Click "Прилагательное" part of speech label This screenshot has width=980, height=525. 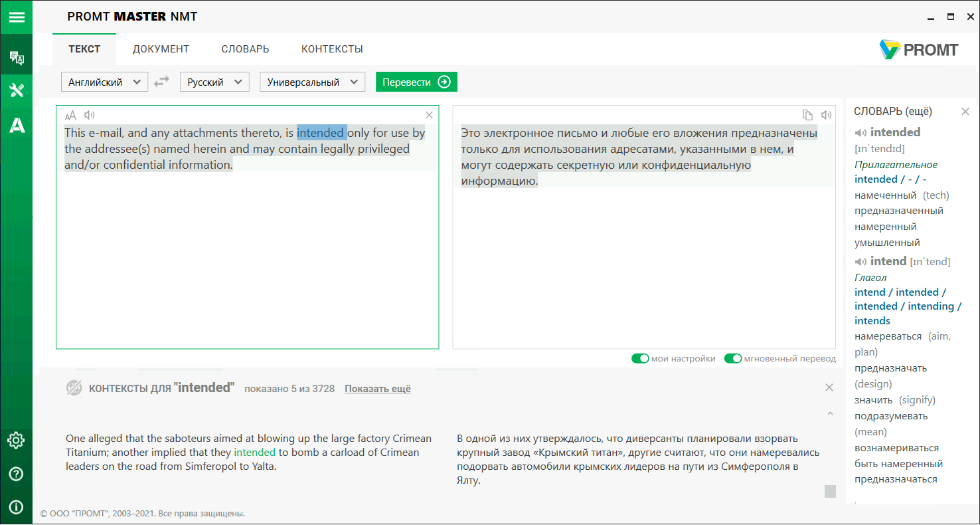pyautogui.click(x=896, y=164)
